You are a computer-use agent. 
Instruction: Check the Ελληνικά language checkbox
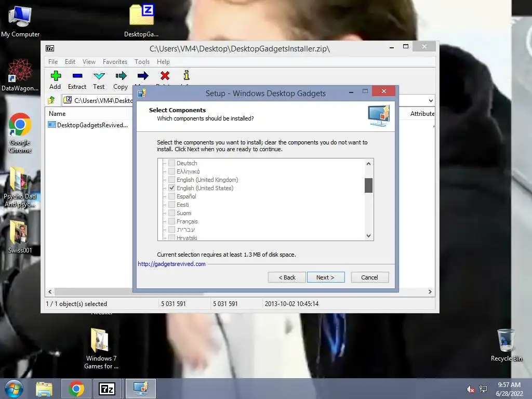pyautogui.click(x=171, y=171)
